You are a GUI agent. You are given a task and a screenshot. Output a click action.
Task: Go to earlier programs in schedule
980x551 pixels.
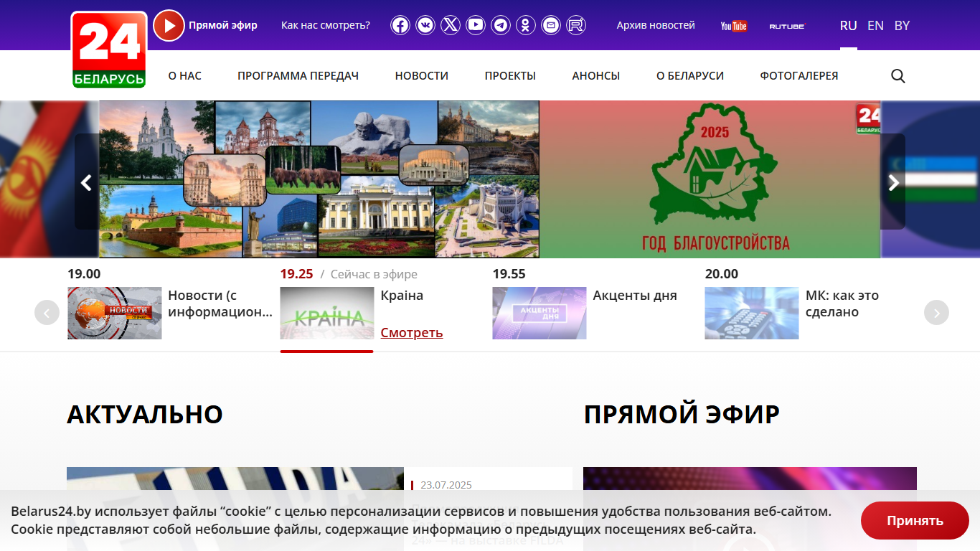(x=47, y=313)
